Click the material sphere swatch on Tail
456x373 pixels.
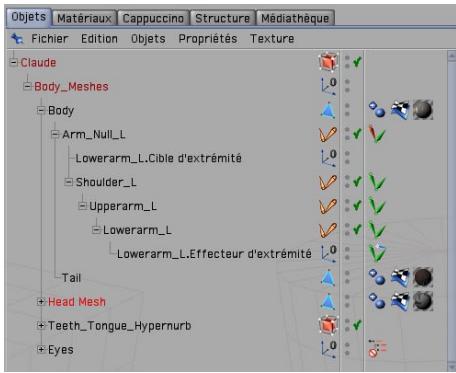click(x=423, y=278)
